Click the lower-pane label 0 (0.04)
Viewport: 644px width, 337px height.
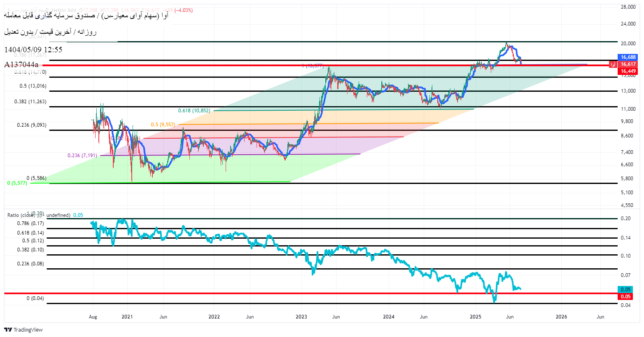35,298
